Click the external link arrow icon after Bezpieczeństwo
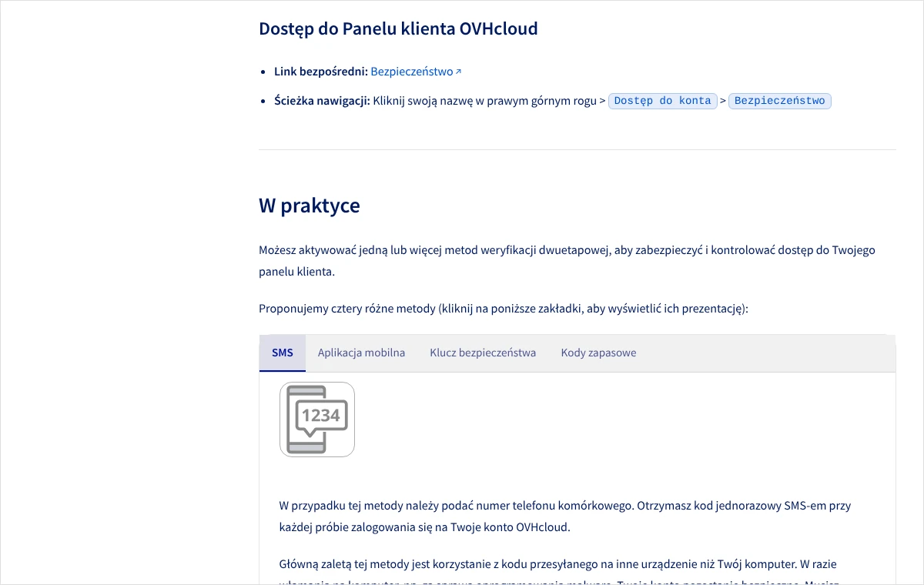The image size is (924, 585). (458, 72)
